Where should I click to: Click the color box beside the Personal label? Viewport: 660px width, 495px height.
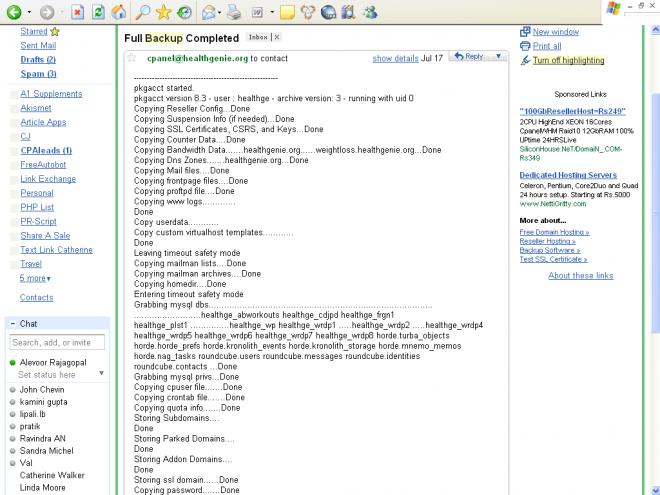[13, 194]
